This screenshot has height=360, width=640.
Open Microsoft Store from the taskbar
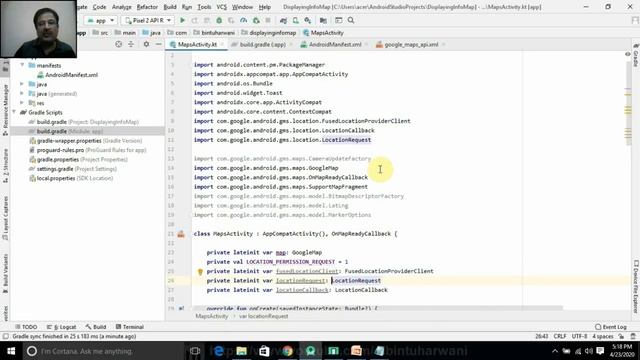click(x=264, y=351)
